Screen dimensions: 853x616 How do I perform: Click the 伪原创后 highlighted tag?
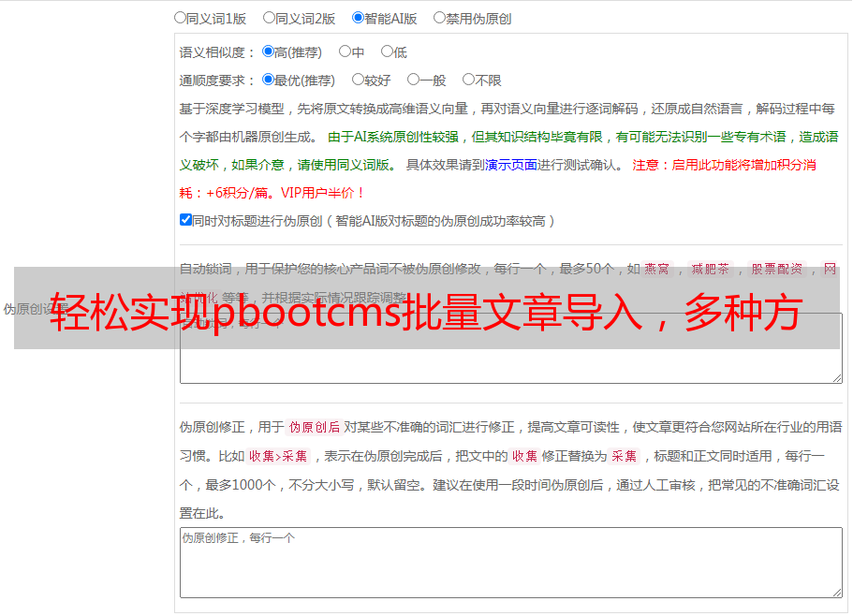click(315, 427)
